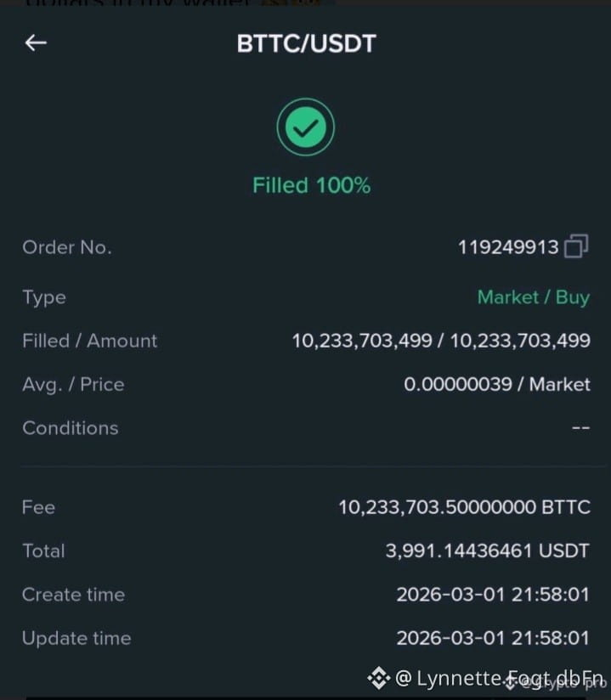Viewport: 611px width, 700px height.
Task: Open the @Lynnette.Fogt watermark username
Action: (x=499, y=678)
